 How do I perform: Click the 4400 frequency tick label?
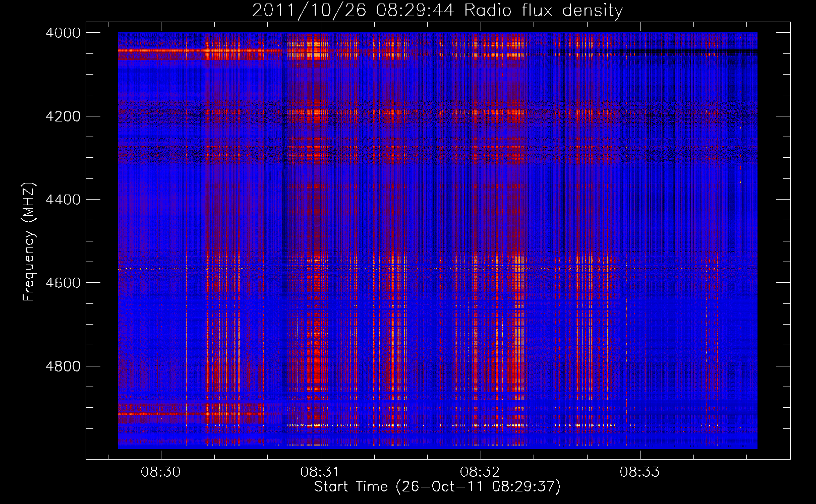pos(63,200)
